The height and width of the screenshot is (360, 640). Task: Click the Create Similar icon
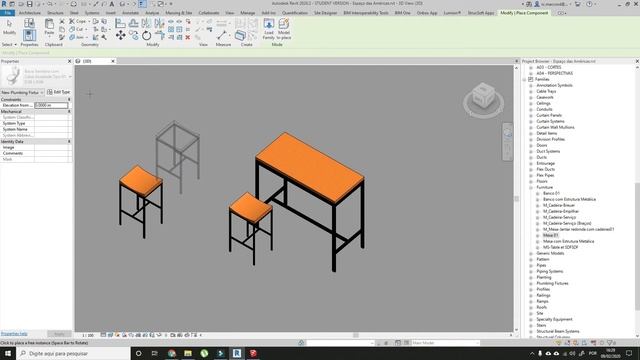click(x=240, y=36)
